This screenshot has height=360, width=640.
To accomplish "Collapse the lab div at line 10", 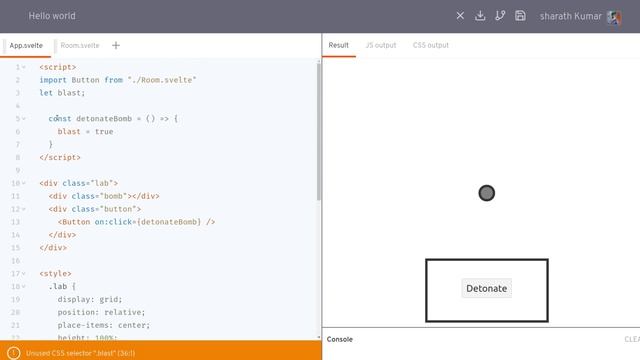I will 24,183.
